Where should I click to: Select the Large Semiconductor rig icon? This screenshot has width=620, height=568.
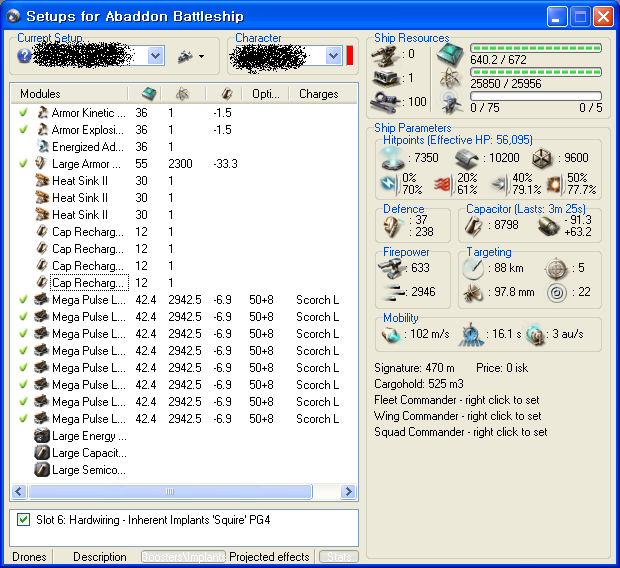(42, 470)
